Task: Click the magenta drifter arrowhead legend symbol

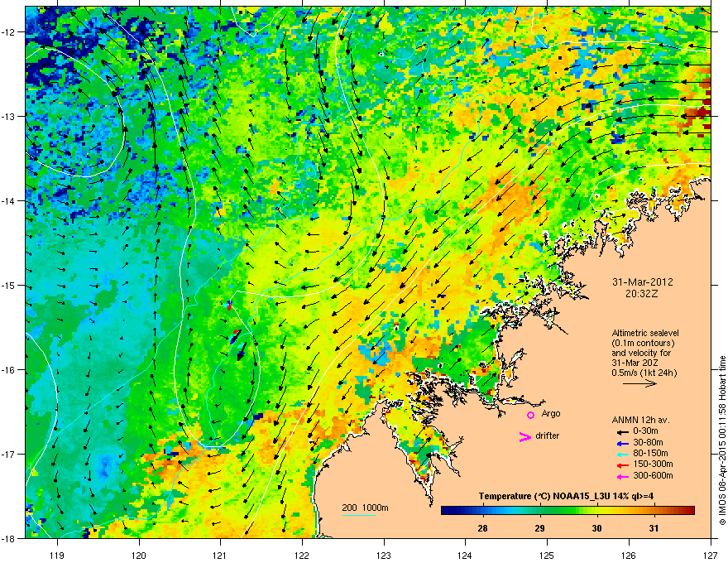Action: tap(524, 436)
